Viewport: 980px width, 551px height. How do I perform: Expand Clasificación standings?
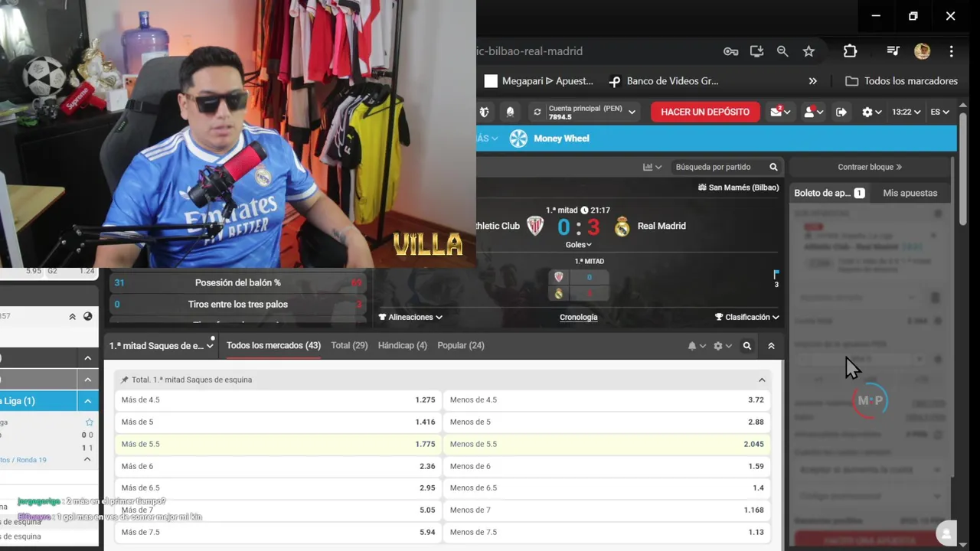(746, 317)
